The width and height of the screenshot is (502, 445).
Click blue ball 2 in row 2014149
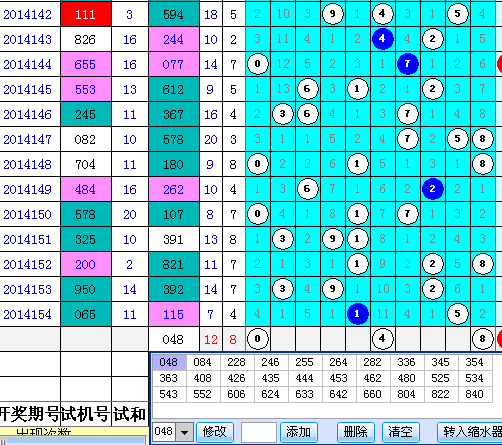(432, 189)
